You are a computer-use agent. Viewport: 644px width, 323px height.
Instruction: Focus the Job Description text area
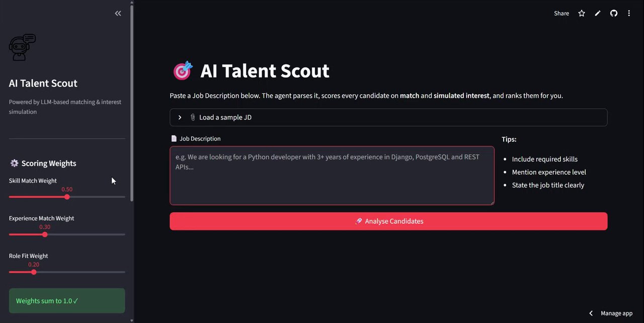pos(332,175)
